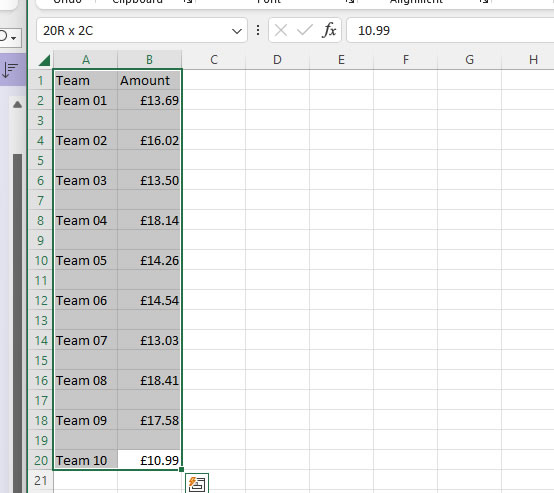Click the scroll up arrow in left pane
The width and height of the screenshot is (554, 493).
17,105
